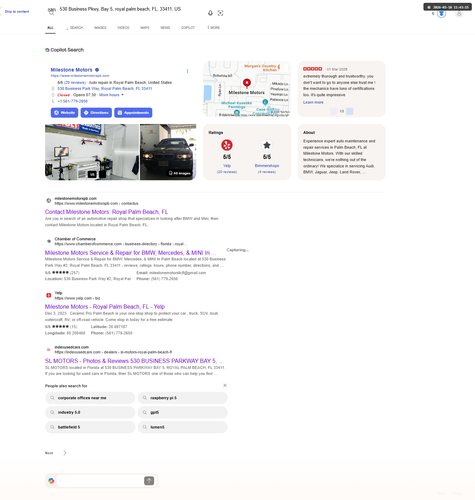Open Milestone Motors Service & Repair for BMW result

(130, 253)
